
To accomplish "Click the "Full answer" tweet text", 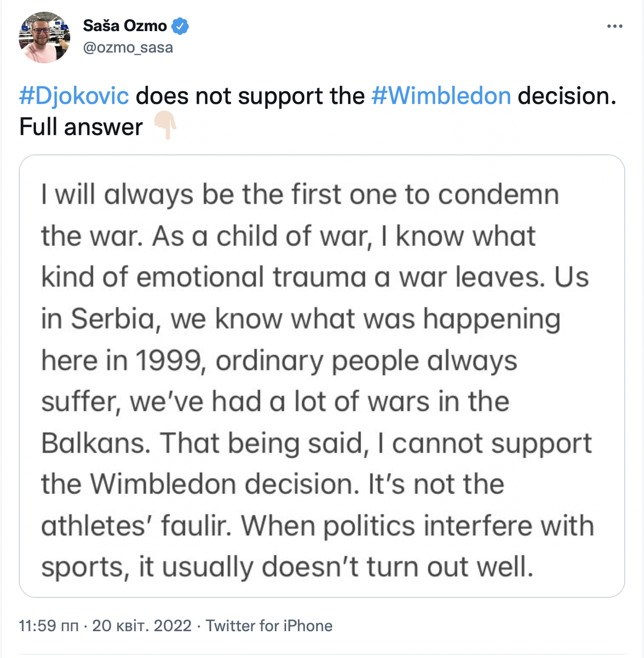I will pyautogui.click(x=81, y=127).
